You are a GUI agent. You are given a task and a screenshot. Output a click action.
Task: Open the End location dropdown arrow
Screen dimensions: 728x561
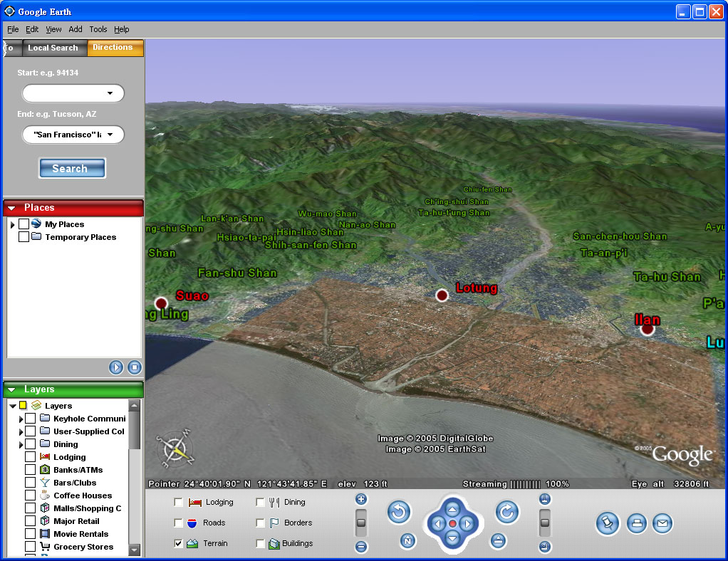coord(110,135)
